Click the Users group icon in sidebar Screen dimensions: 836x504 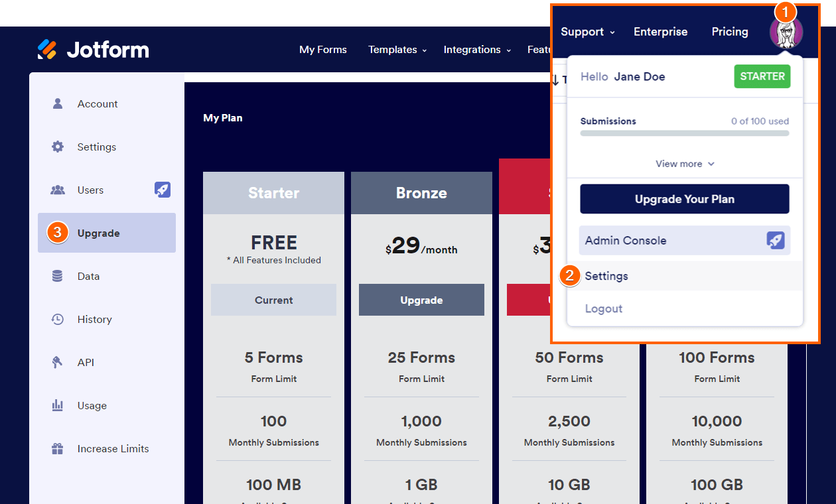coord(58,190)
